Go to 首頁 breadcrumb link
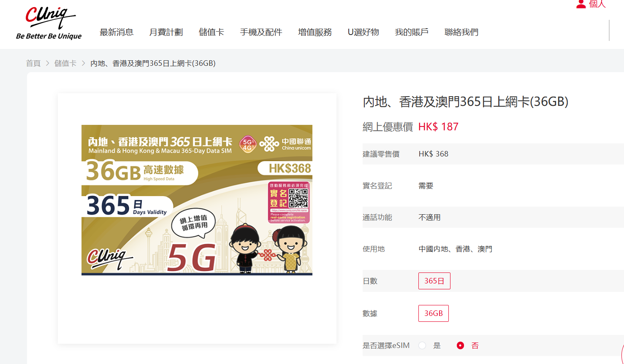The height and width of the screenshot is (364, 624). tap(33, 63)
